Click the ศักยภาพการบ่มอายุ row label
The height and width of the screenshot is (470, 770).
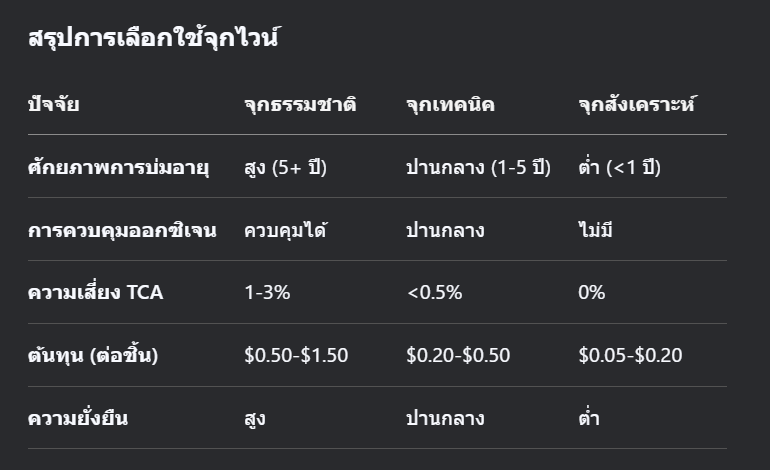(x=118, y=167)
